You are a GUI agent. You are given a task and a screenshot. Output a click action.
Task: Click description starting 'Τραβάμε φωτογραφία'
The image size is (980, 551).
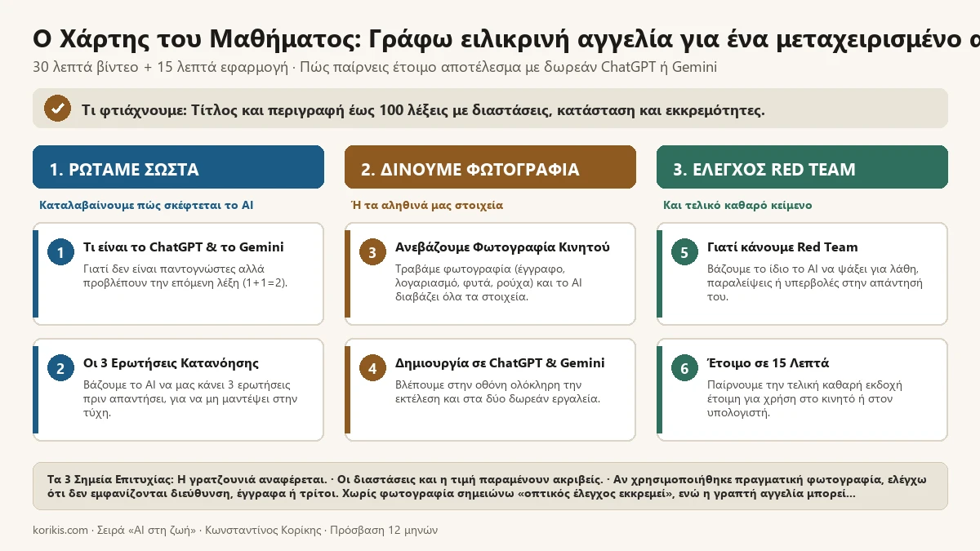488,282
